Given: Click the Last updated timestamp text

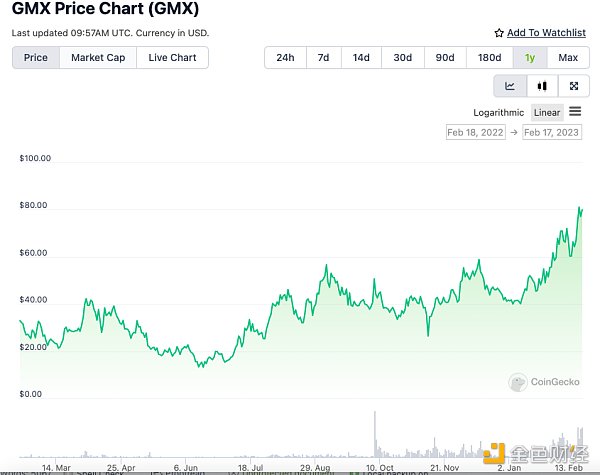Looking at the screenshot, I should point(110,33).
